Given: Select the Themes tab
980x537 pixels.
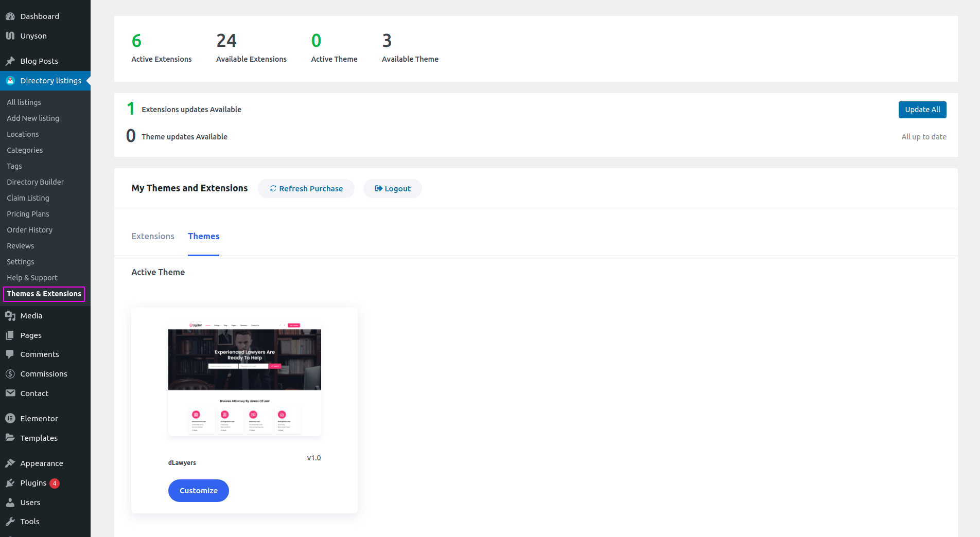Looking at the screenshot, I should pyautogui.click(x=203, y=236).
